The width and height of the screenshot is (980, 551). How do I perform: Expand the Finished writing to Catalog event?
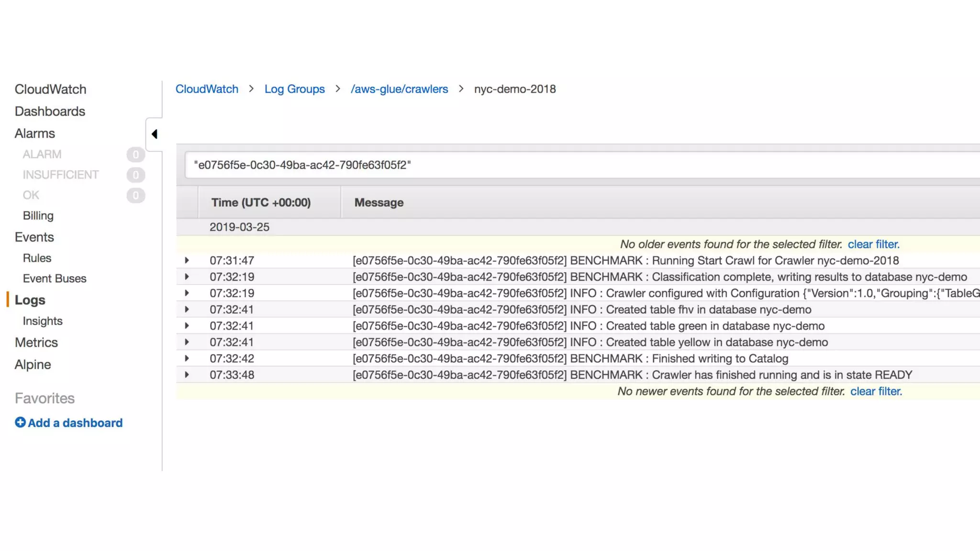coord(187,358)
